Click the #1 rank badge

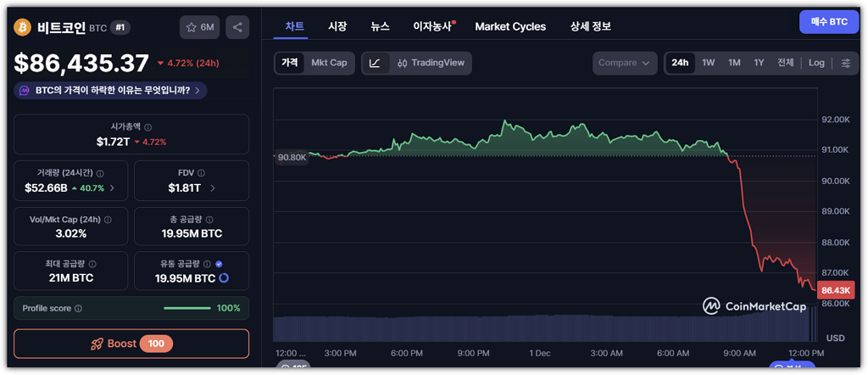pos(120,27)
